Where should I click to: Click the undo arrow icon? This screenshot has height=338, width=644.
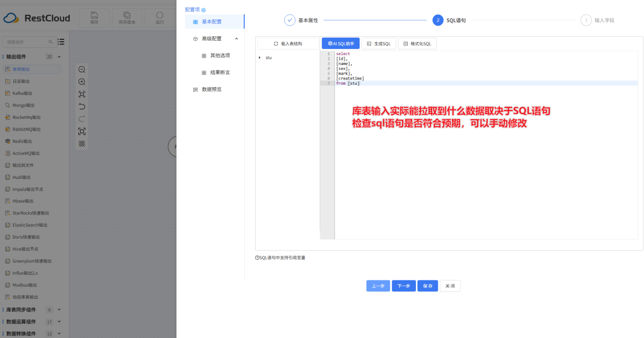81,107
